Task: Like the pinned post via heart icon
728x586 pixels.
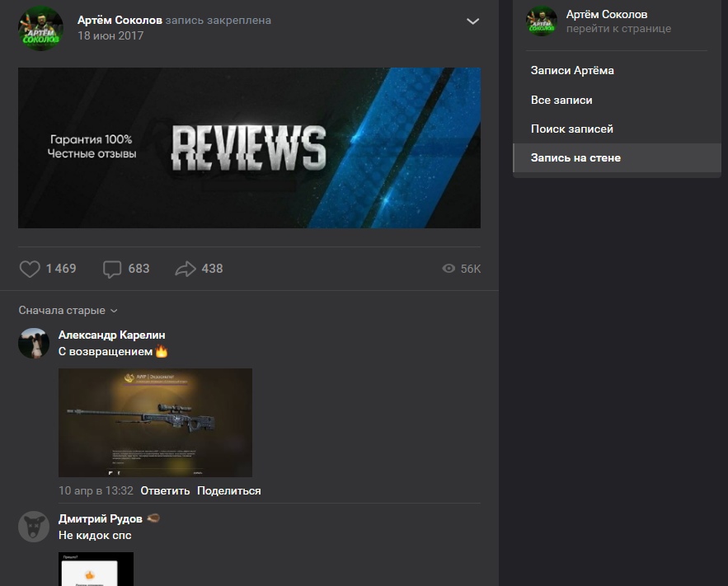Action: click(30, 269)
